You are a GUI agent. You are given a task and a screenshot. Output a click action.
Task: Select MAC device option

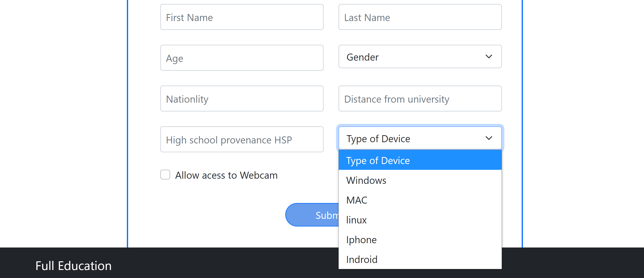click(420, 200)
